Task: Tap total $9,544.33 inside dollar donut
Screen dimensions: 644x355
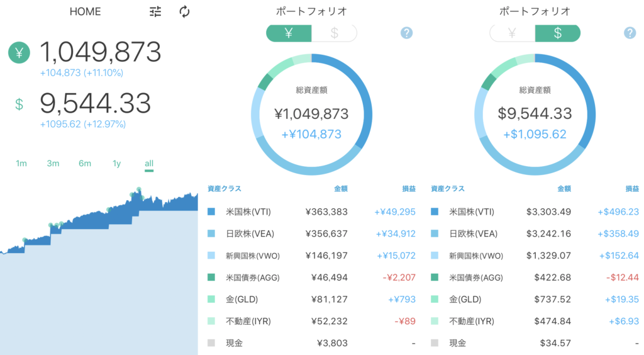Action: pyautogui.click(x=535, y=113)
